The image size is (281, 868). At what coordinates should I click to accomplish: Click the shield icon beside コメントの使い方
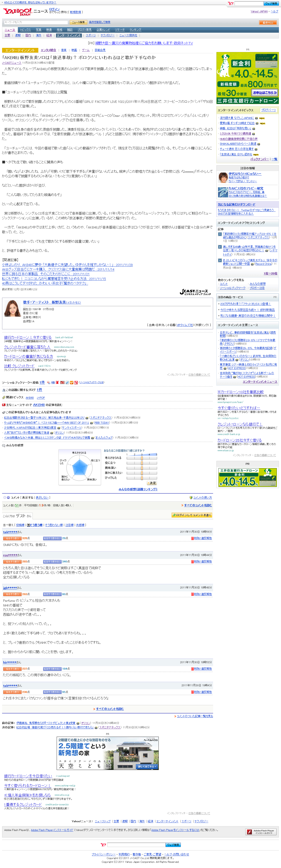point(191,498)
